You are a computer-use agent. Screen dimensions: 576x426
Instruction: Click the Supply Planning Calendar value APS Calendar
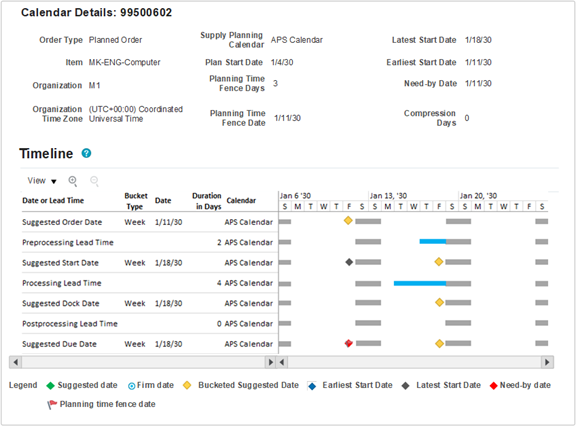[297, 40]
